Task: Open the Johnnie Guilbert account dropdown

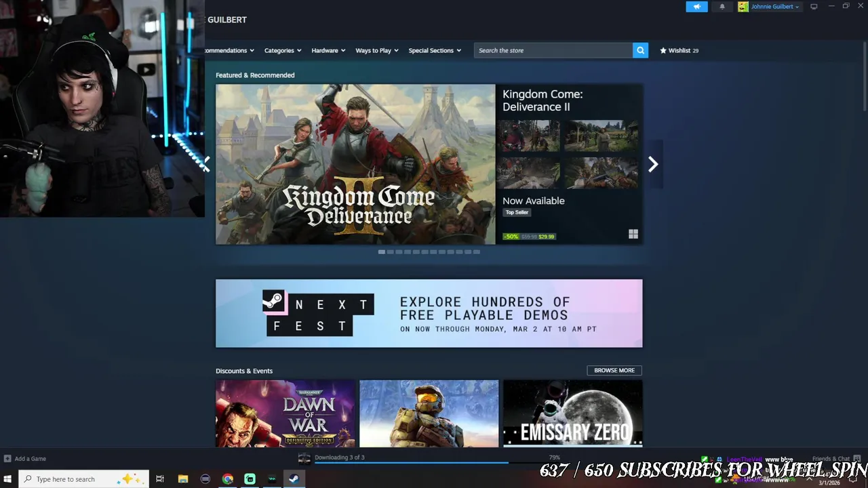Action: [774, 7]
